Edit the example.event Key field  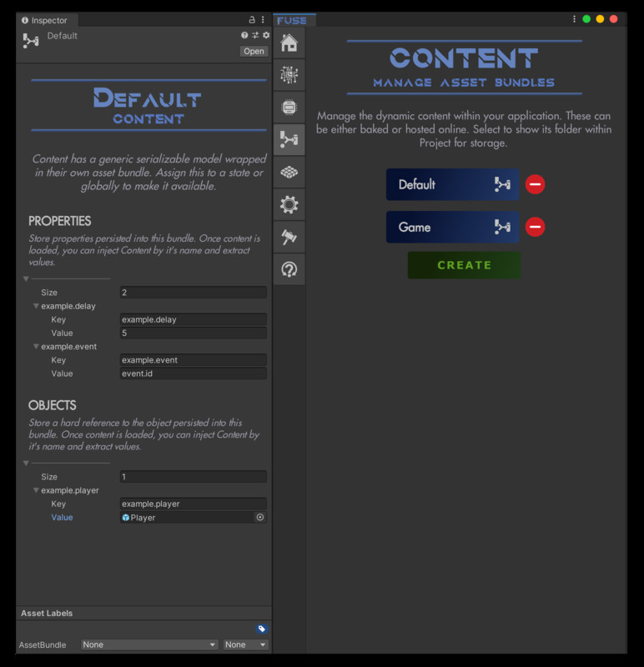click(x=194, y=360)
